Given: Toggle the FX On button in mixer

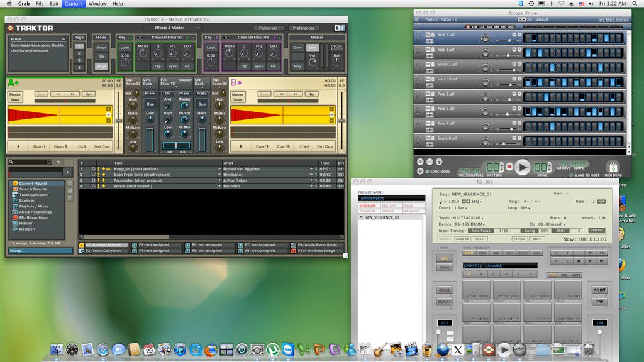Looking at the screenshot, I should tap(167, 93).
